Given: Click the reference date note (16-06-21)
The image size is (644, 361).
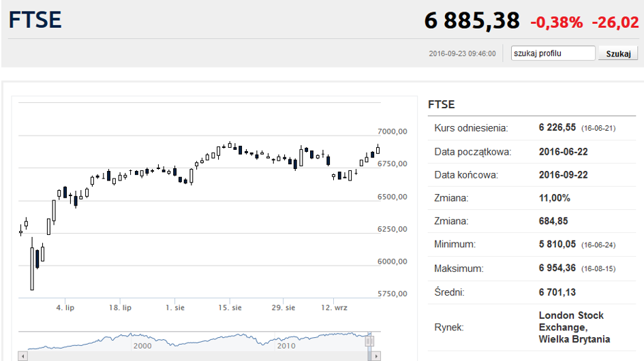Looking at the screenshot, I should point(598,129).
